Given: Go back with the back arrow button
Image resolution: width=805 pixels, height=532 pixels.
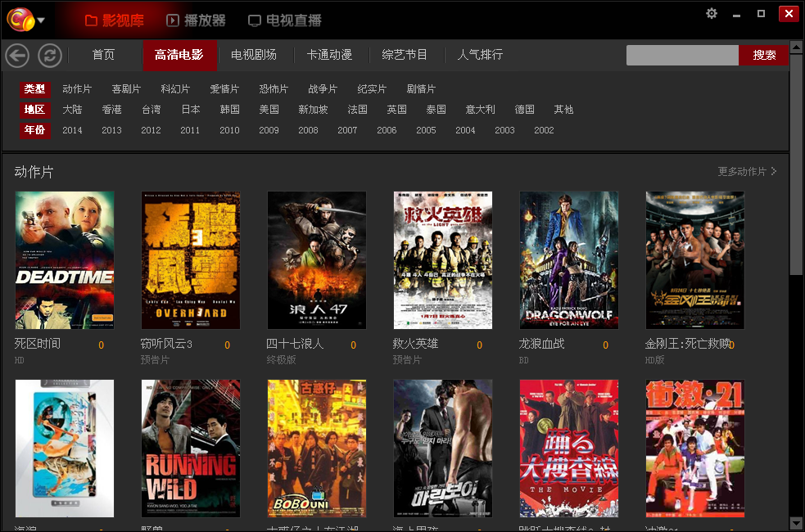Looking at the screenshot, I should click(x=17, y=55).
